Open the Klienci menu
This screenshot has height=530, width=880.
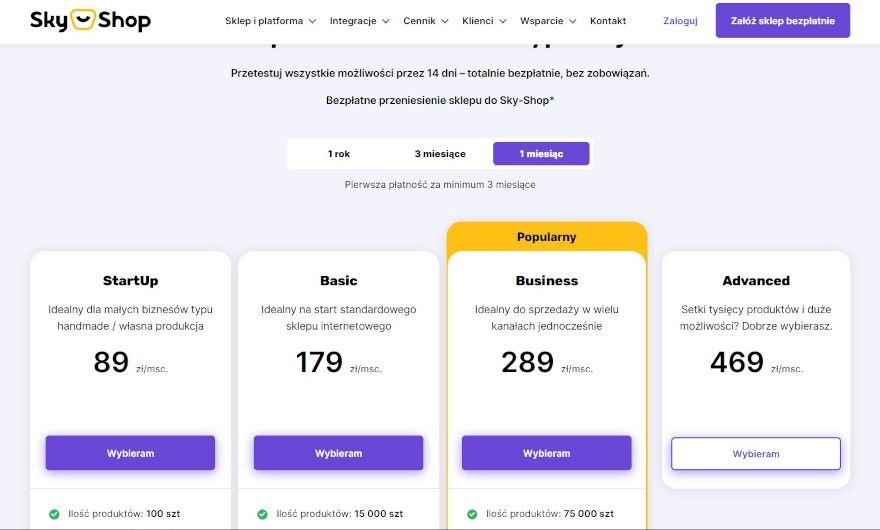484,21
